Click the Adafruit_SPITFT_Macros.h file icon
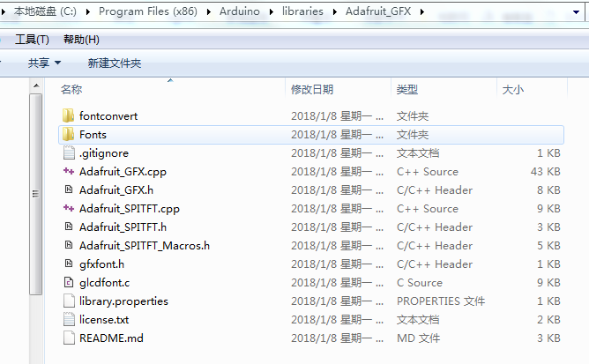This screenshot has height=364, width=589. click(69, 245)
